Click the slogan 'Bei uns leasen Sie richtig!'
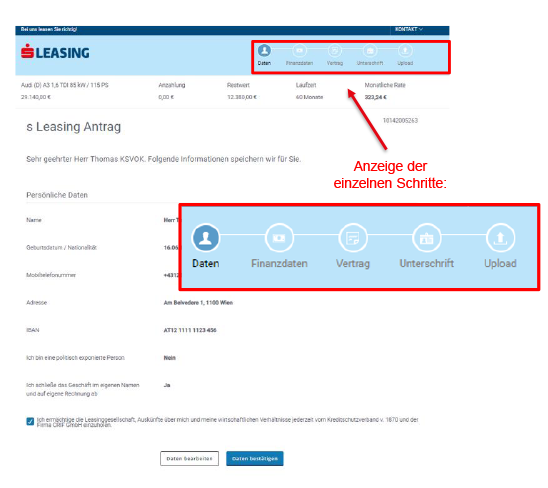548x488 pixels. coord(49,29)
